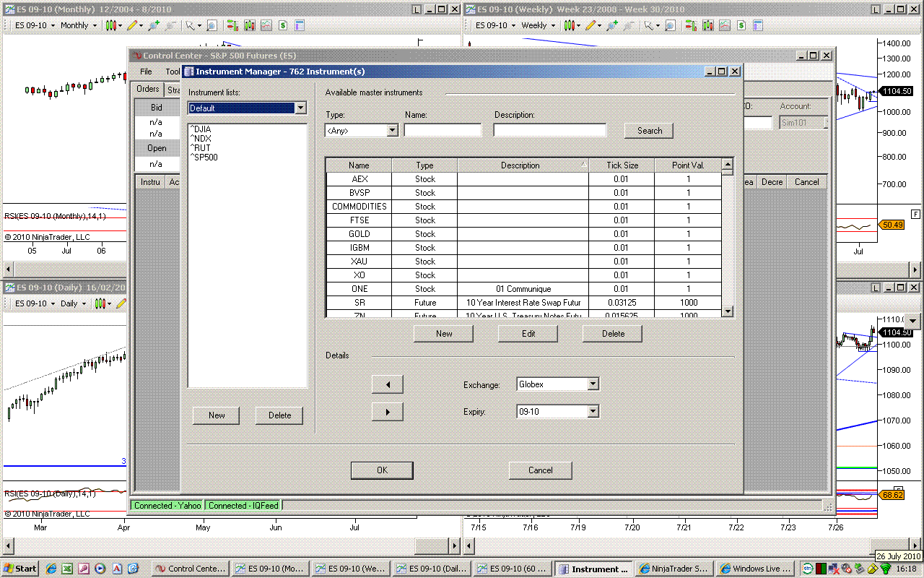Expand the Instrument lists Default dropdown
924x578 pixels.
click(x=300, y=108)
